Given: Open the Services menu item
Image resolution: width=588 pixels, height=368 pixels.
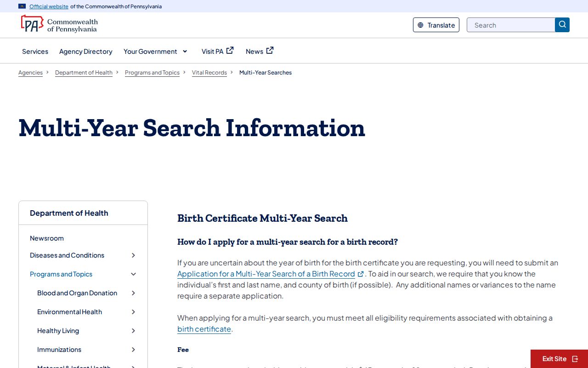Looking at the screenshot, I should tap(35, 52).
